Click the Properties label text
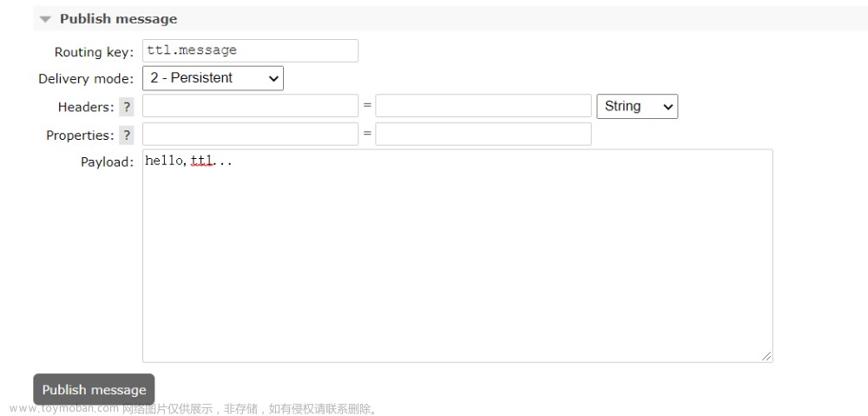868x416 pixels. coord(80,135)
